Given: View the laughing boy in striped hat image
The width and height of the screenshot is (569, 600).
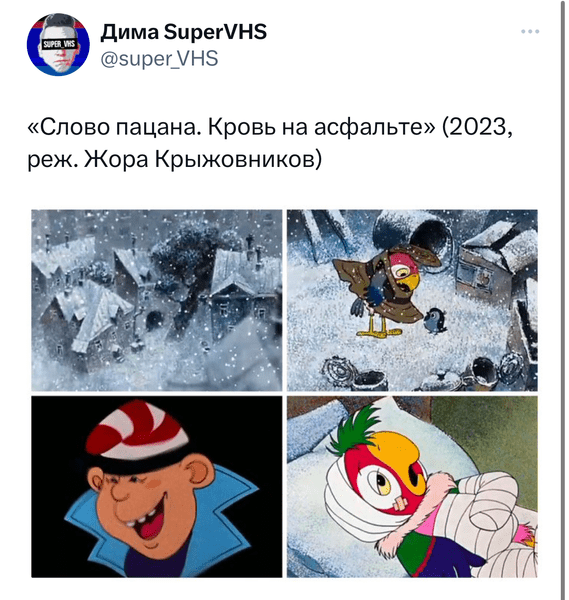Looking at the screenshot, I should tap(157, 486).
